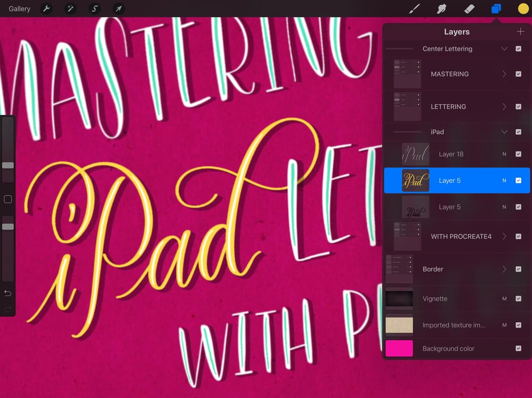Hide the Border group
Screen dimensions: 532x398
click(x=518, y=269)
